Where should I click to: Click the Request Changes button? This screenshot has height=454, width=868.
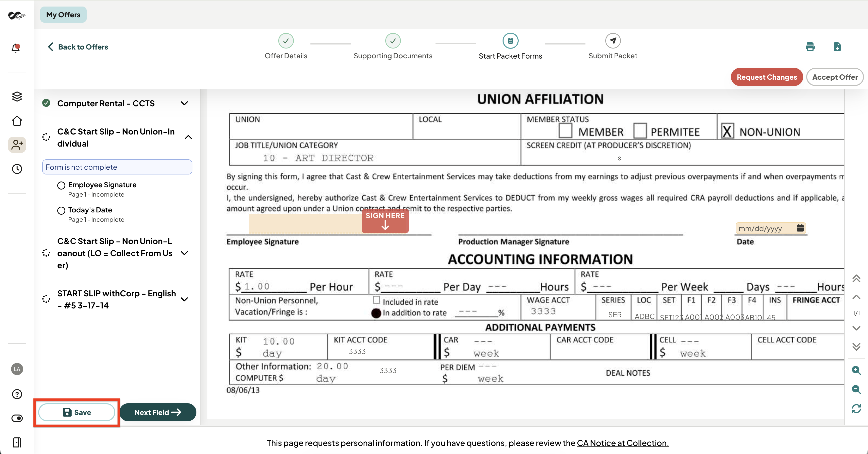point(767,77)
